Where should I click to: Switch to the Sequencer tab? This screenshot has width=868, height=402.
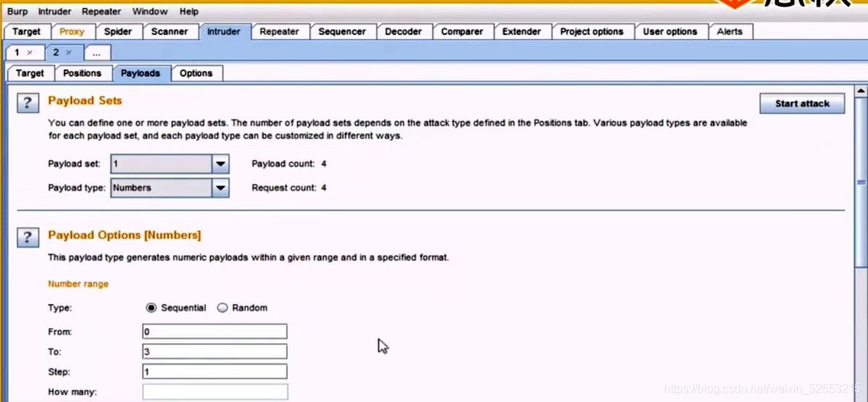click(x=342, y=31)
